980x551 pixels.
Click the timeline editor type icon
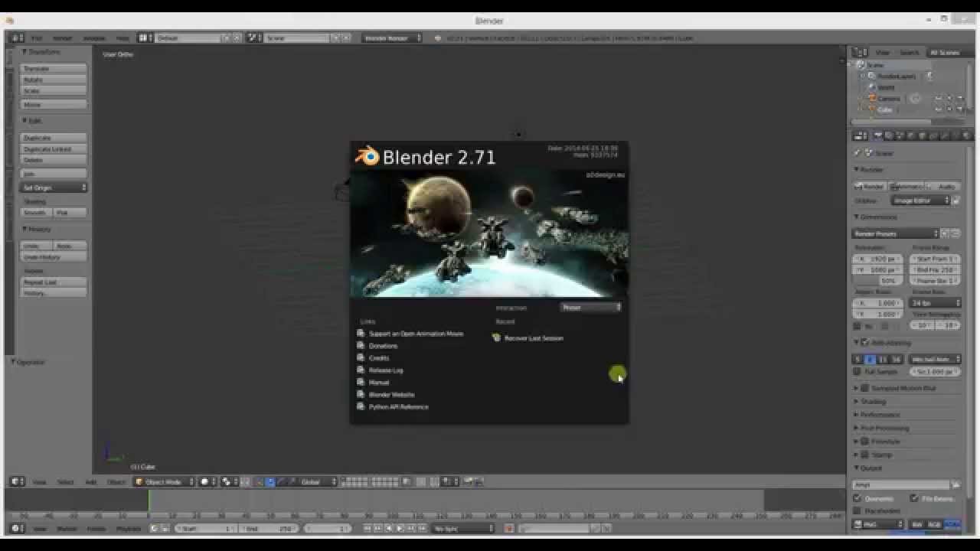click(17, 528)
